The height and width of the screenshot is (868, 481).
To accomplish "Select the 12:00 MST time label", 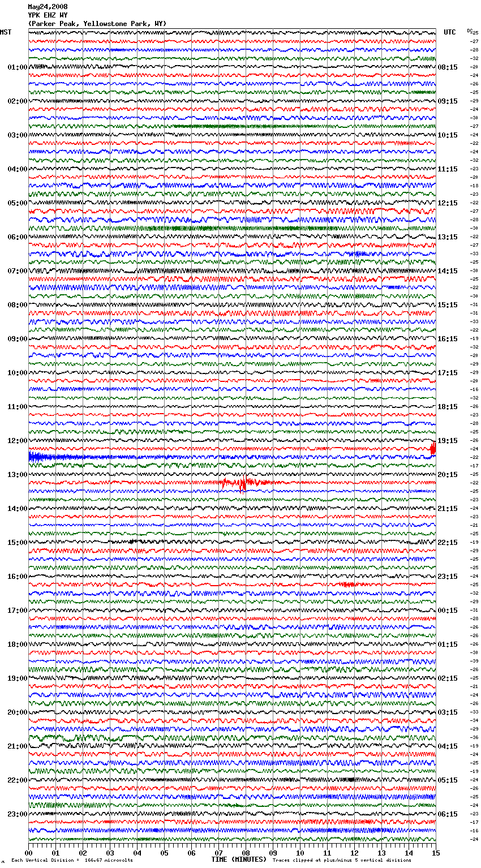I will [x=18, y=441].
